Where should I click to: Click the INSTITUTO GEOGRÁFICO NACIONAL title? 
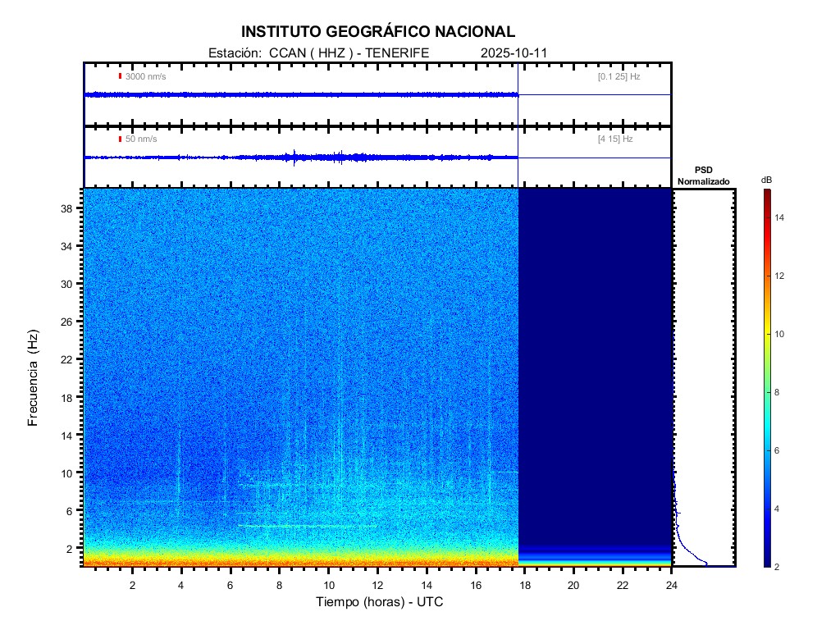point(378,32)
